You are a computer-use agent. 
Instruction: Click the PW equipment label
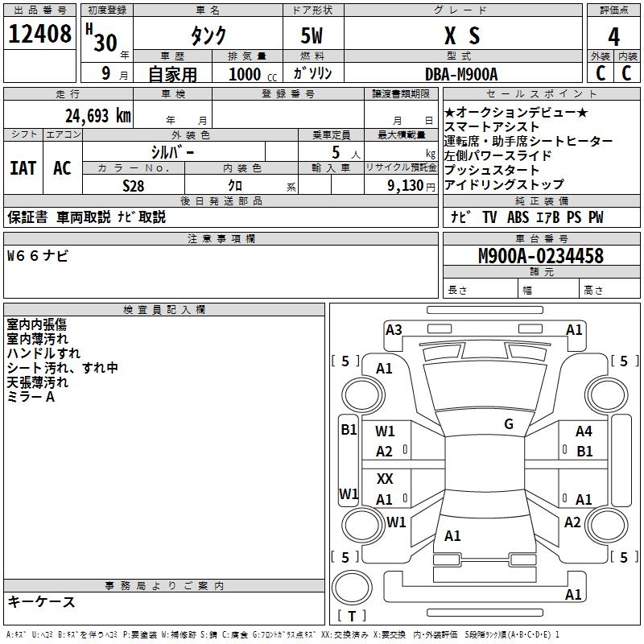[596, 217]
